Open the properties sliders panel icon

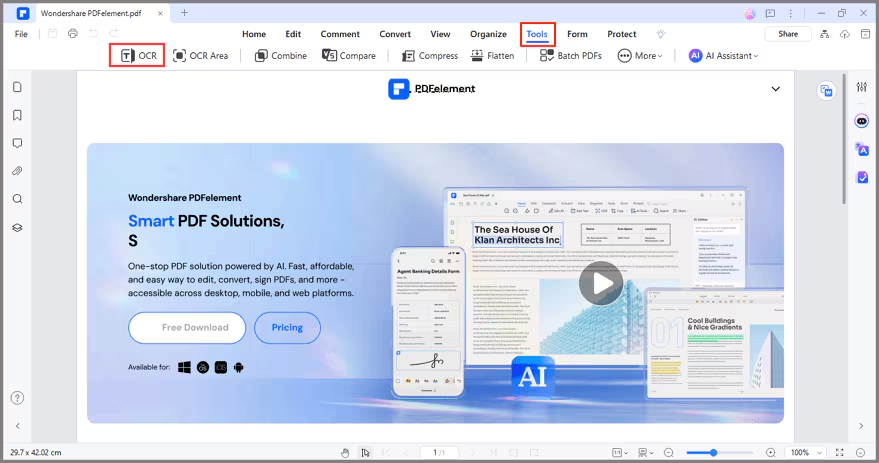[x=862, y=87]
